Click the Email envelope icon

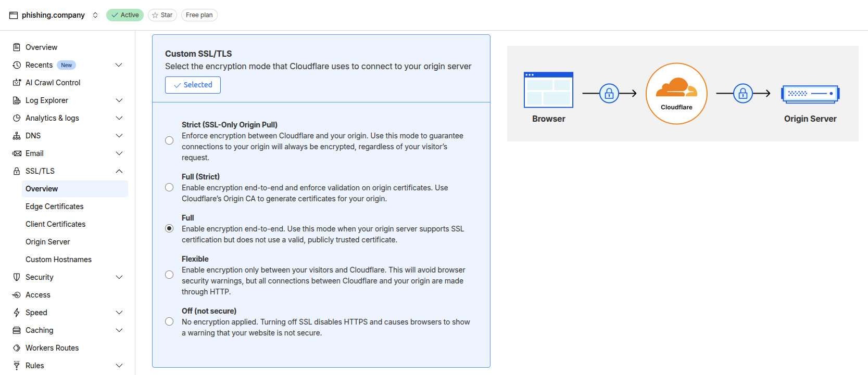(x=17, y=153)
